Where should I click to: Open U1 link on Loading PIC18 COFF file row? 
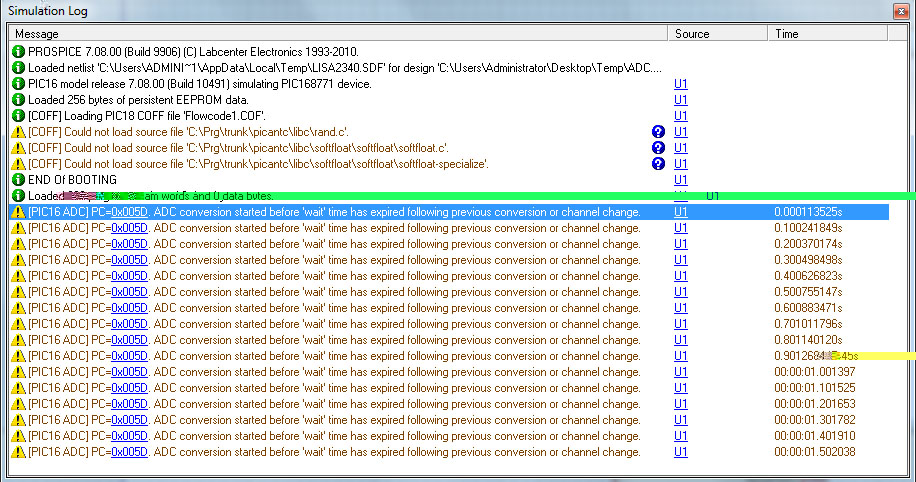click(x=681, y=116)
